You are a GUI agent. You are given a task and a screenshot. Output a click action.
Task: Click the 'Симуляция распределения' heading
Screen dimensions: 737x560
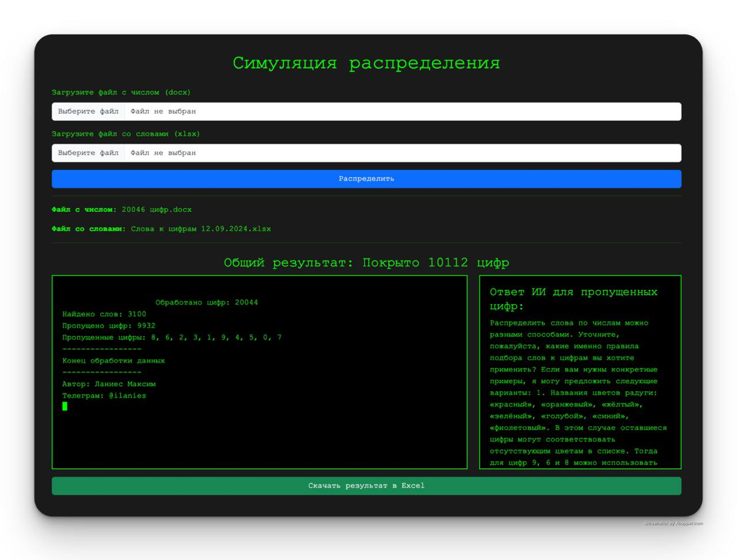coord(367,63)
